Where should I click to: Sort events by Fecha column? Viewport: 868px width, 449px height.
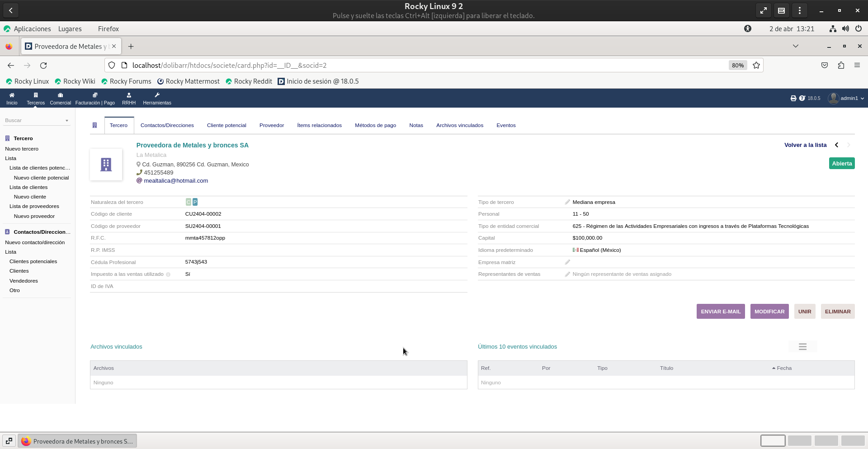[x=784, y=368]
